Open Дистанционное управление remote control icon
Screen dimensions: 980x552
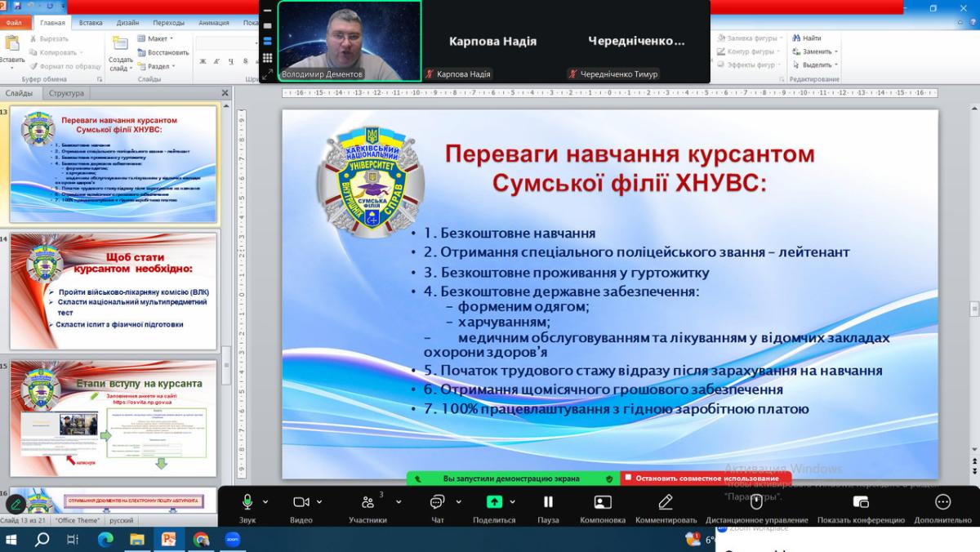756,502
